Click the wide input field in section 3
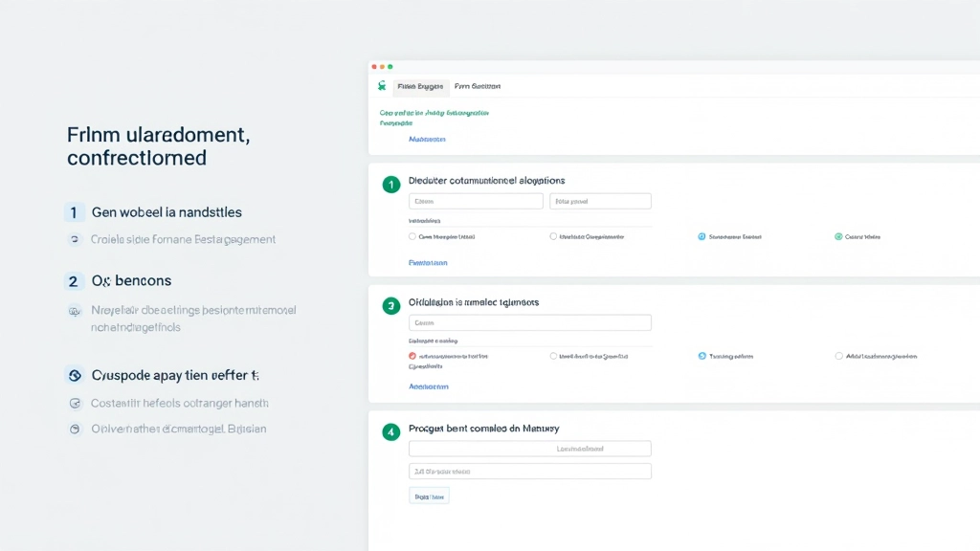Screen dimensions: 980x551 click(529, 323)
